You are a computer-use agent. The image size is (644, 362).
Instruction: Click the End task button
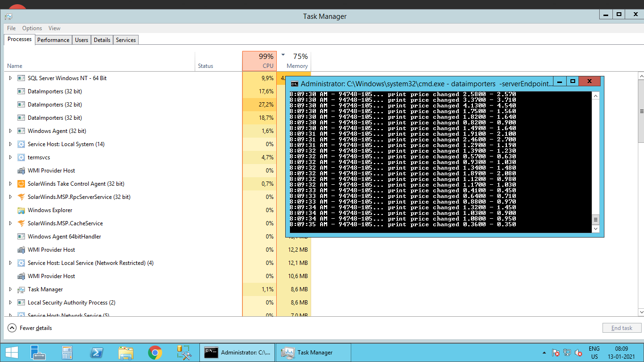point(622,328)
